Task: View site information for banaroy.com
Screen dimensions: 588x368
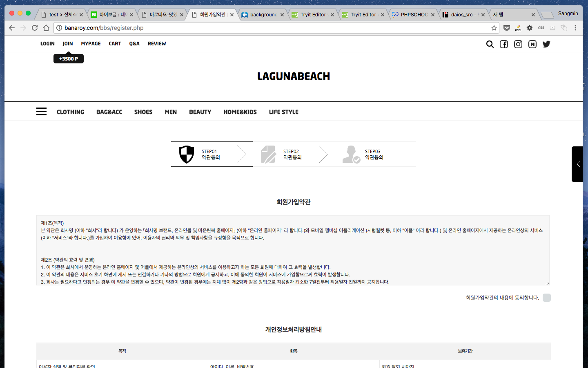Action: coord(59,28)
